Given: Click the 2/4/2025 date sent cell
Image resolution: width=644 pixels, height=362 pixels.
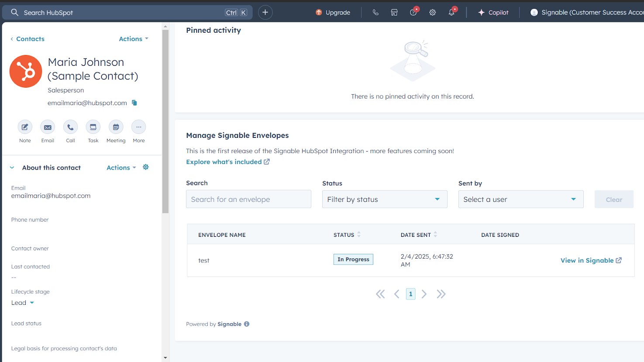Looking at the screenshot, I should pos(427,260).
